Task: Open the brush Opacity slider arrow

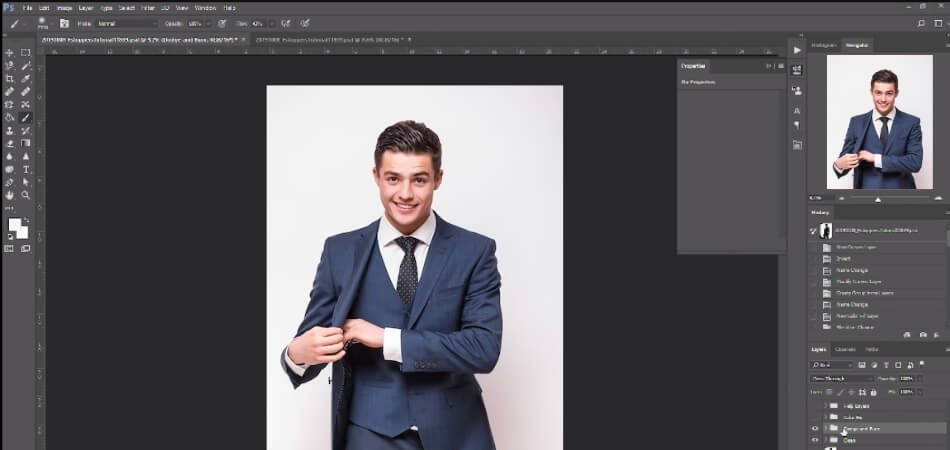Action: point(208,24)
